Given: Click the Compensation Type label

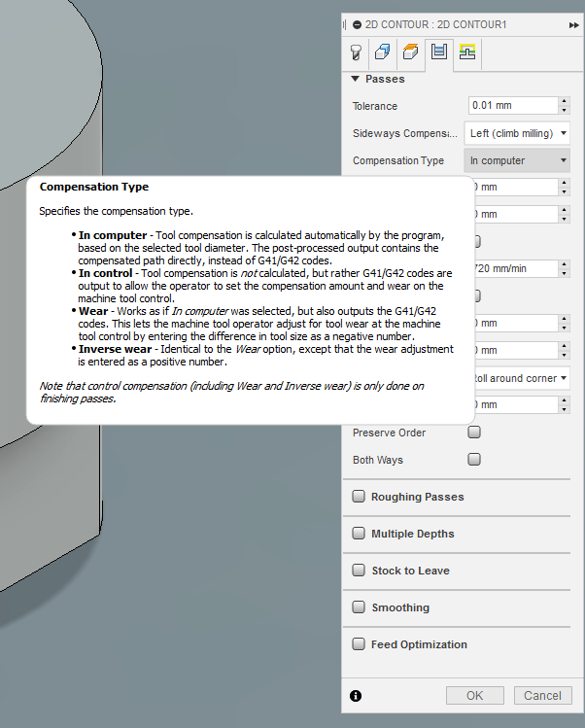Looking at the screenshot, I should pos(398,160).
